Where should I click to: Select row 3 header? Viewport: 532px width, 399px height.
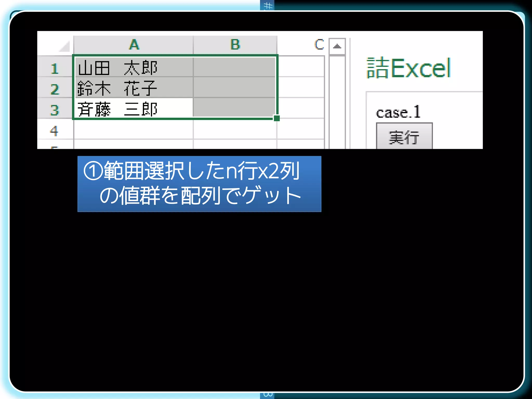click(55, 109)
